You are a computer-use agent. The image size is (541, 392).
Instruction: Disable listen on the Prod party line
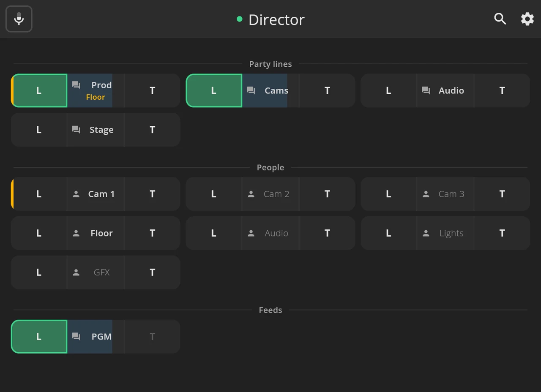[39, 90]
